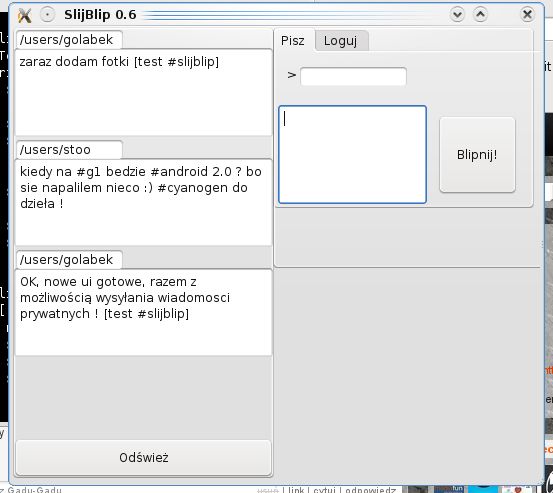The width and height of the screenshot is (553, 493).
Task: Focus the recipient field next to >
Action: click(x=353, y=76)
